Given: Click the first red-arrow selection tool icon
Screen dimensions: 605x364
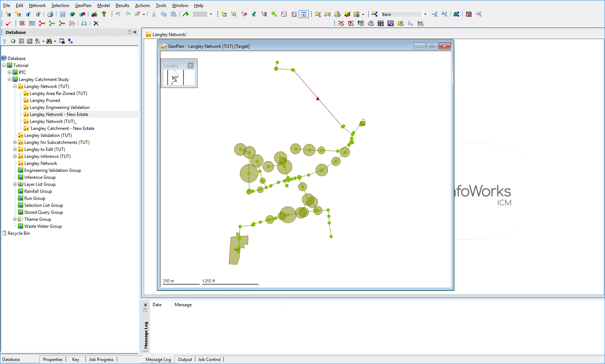Looking at the screenshot, I should point(341,24).
